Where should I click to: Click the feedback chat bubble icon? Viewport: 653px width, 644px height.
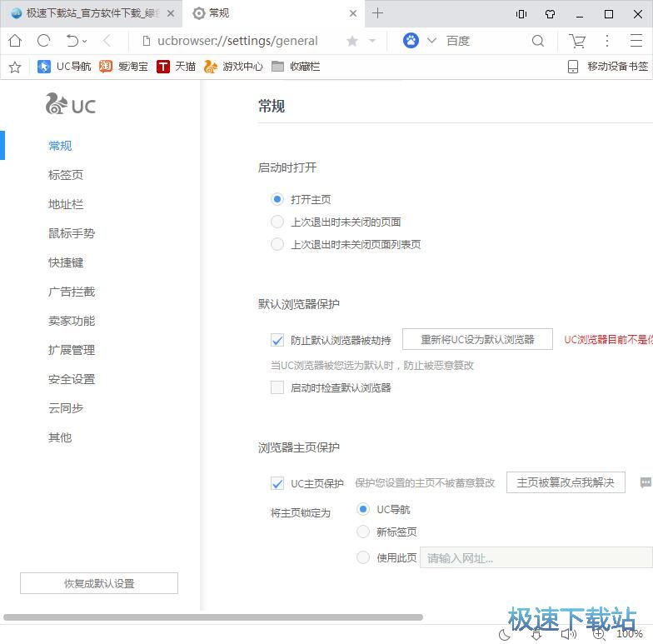tap(646, 482)
